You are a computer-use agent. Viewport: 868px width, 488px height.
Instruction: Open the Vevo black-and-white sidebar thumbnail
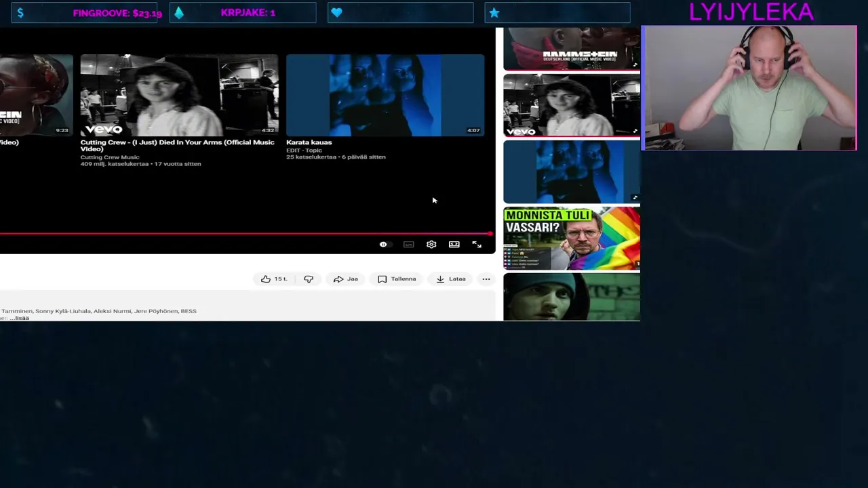(x=572, y=105)
